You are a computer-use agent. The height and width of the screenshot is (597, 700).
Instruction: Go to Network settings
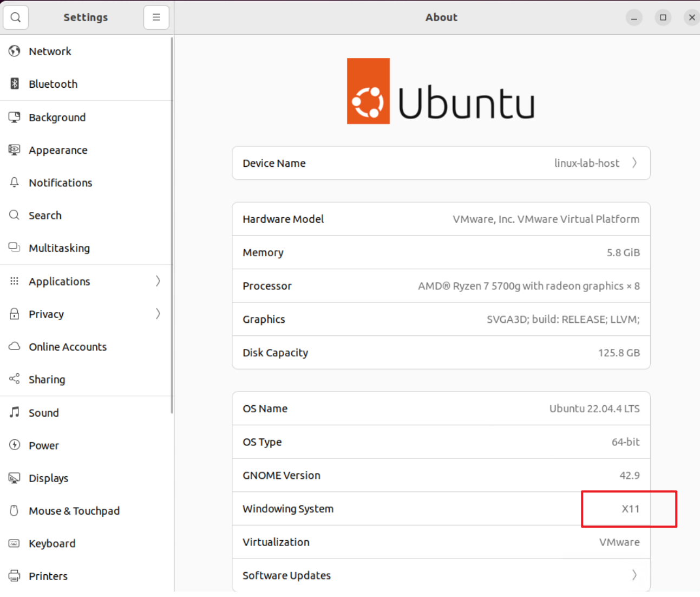[87, 51]
